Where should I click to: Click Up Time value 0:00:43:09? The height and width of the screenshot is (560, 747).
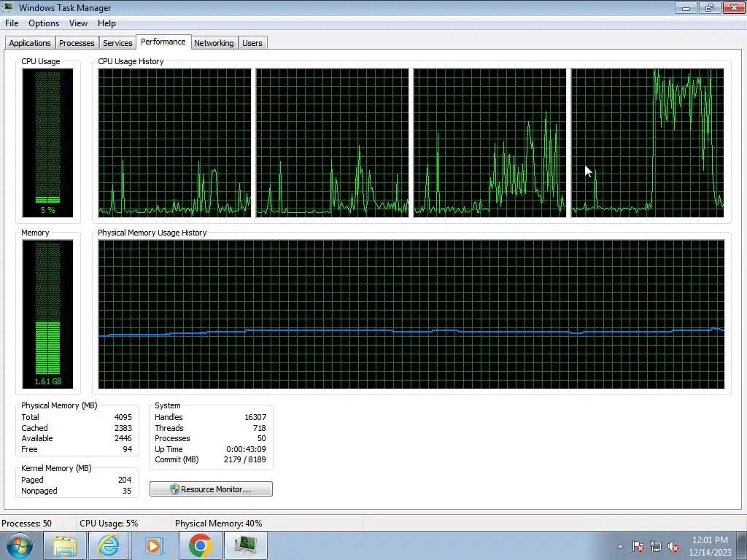point(246,449)
